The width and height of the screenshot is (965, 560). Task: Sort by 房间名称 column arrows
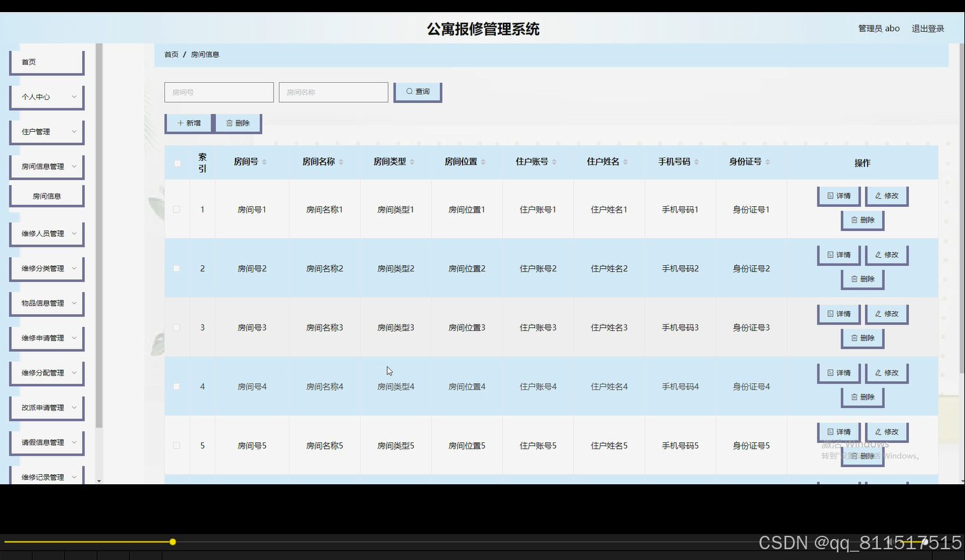coord(341,162)
